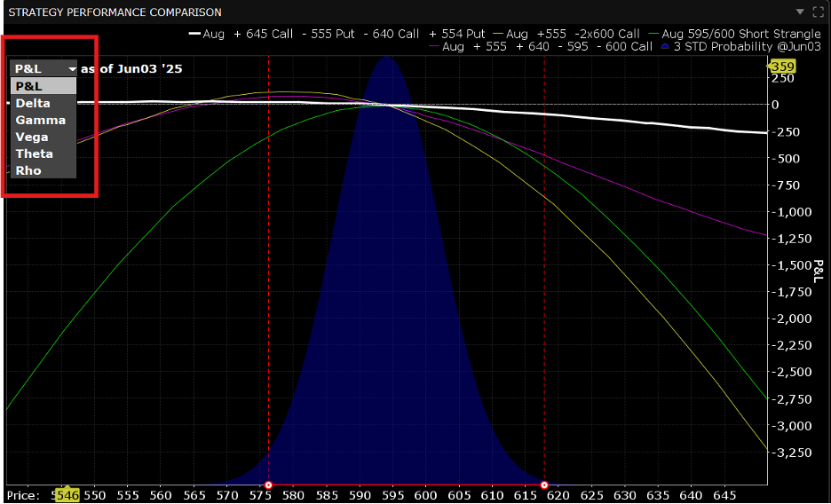Click legend entry '3 STD Probability @Jun03'
Image resolution: width=831 pixels, height=504 pixels.
(x=748, y=47)
